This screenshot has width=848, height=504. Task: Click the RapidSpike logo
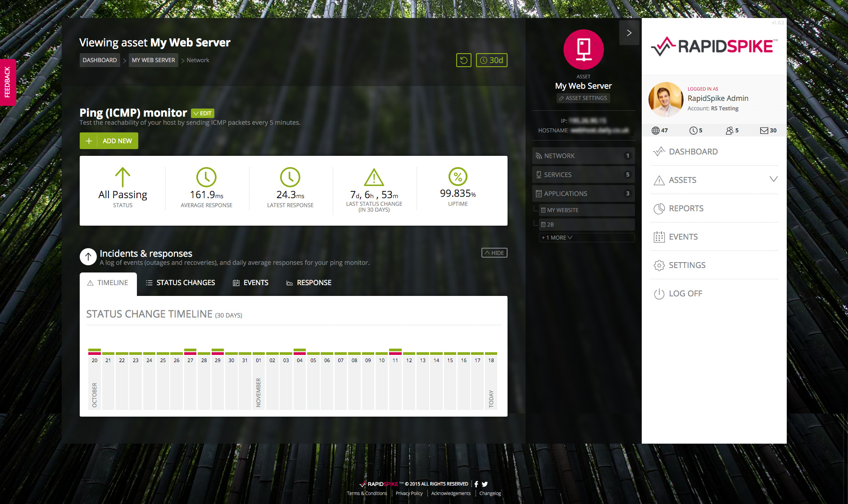pyautogui.click(x=714, y=46)
